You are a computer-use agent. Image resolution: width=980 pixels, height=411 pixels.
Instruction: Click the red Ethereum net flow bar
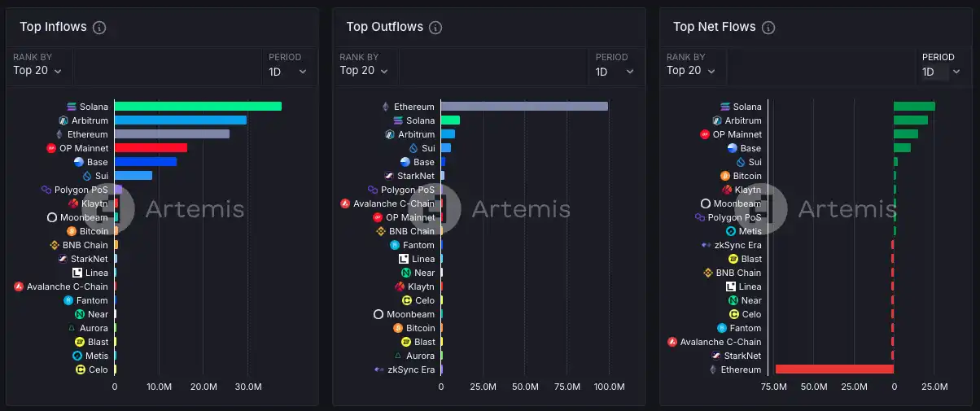(x=834, y=369)
